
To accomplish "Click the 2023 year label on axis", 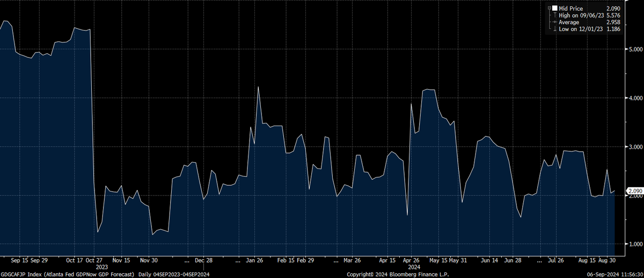I will pyautogui.click(x=102, y=266).
